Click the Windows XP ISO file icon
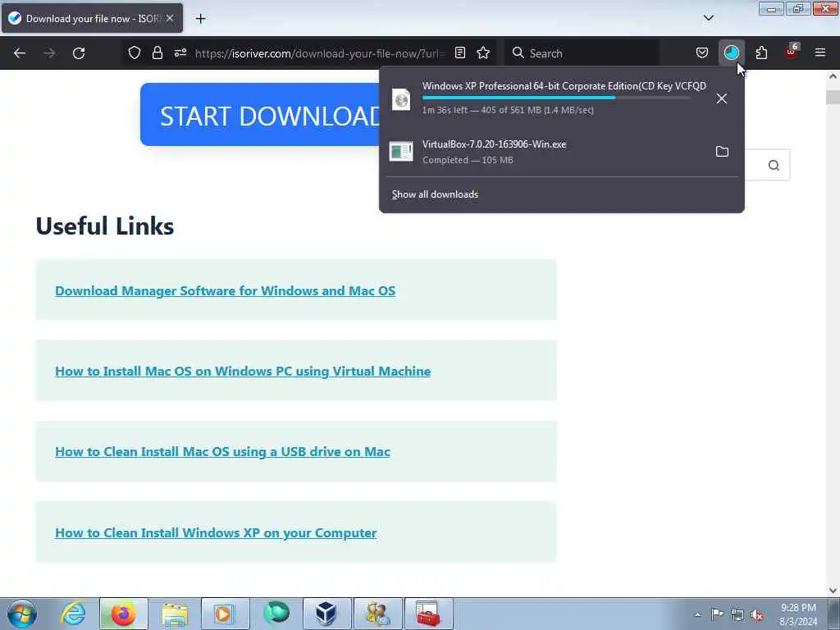This screenshot has width=840, height=630. [401, 99]
